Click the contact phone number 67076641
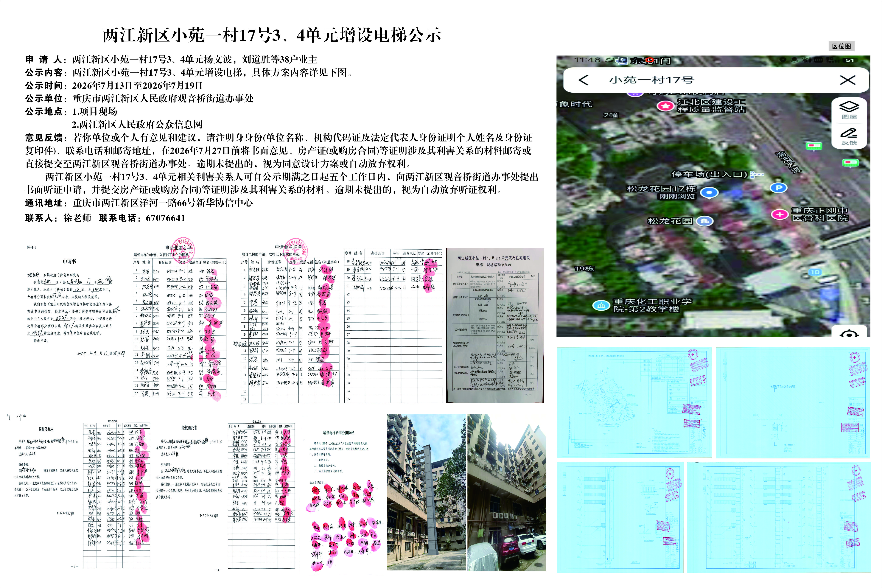This screenshot has height=588, width=882. click(x=166, y=218)
